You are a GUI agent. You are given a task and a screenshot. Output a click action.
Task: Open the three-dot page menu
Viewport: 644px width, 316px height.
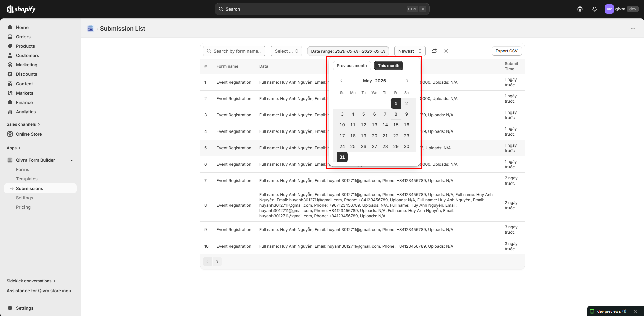pos(633,29)
